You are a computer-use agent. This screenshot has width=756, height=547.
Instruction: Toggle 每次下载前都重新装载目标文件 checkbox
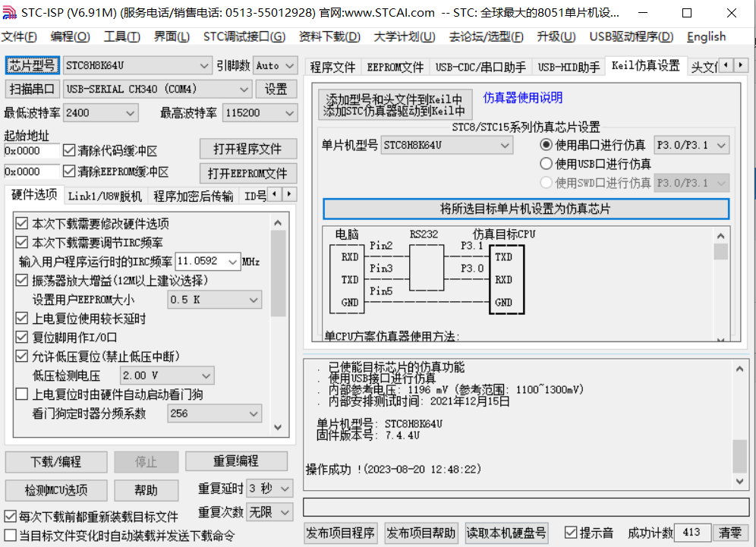pyautogui.click(x=10, y=517)
